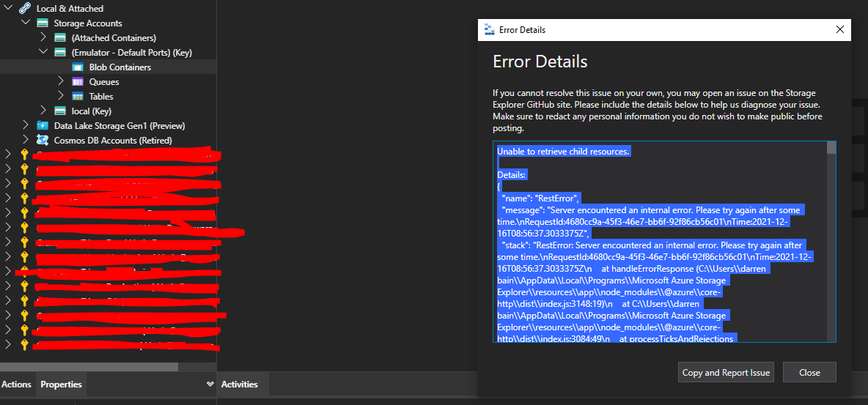Image resolution: width=868 pixels, height=405 pixels.
Task: Select the Tables tree row label
Action: [101, 96]
